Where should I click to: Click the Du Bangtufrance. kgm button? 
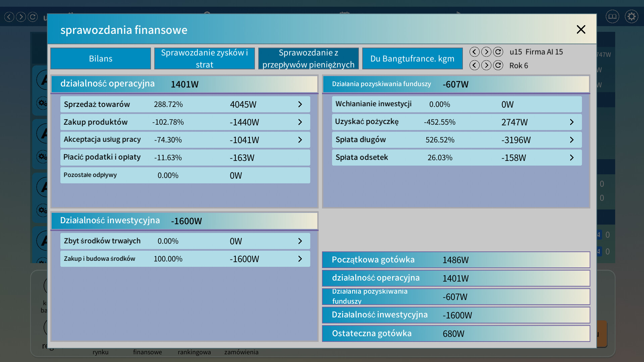412,59
